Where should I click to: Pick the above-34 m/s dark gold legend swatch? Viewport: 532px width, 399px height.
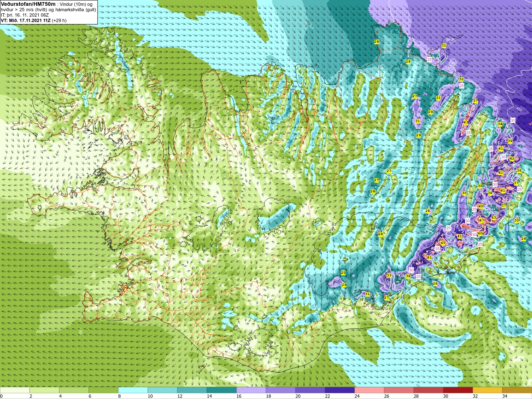[517, 390]
